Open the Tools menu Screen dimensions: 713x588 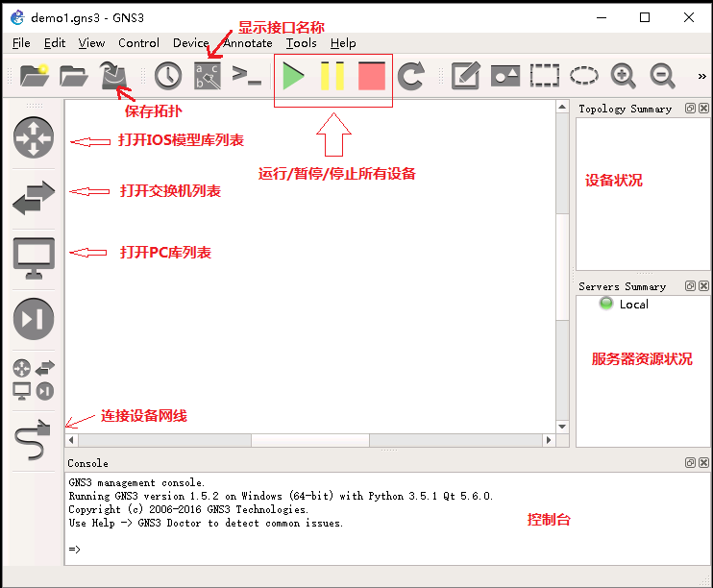301,43
